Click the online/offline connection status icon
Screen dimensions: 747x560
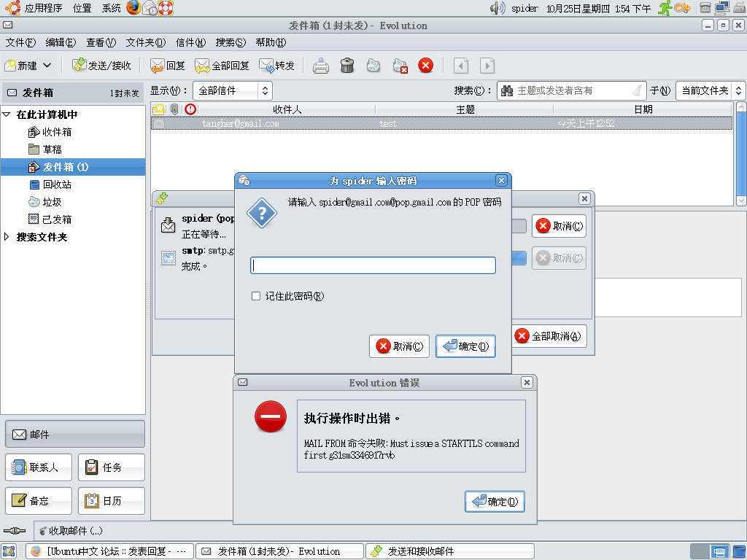coord(15,531)
